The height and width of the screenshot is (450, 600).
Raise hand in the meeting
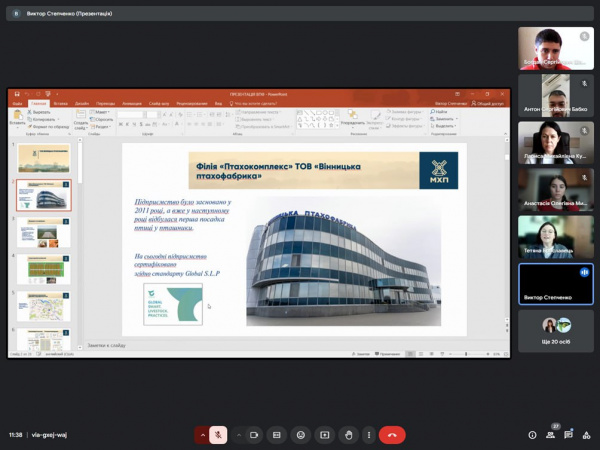click(x=349, y=435)
